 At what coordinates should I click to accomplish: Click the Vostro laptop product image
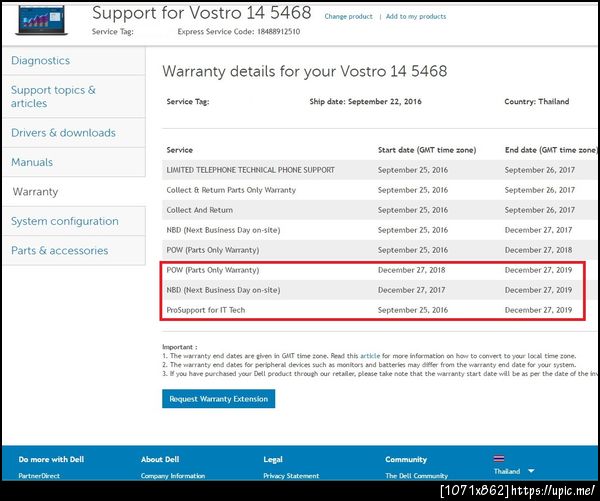pos(41,21)
